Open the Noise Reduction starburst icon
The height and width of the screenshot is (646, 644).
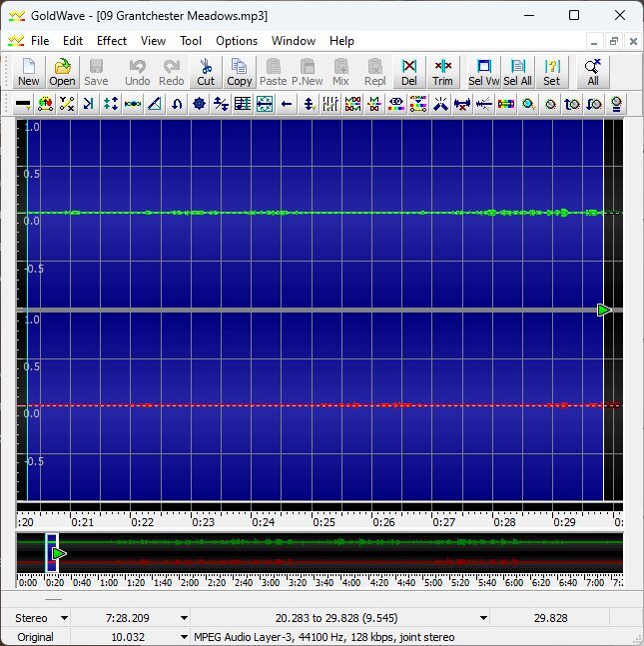click(440, 104)
